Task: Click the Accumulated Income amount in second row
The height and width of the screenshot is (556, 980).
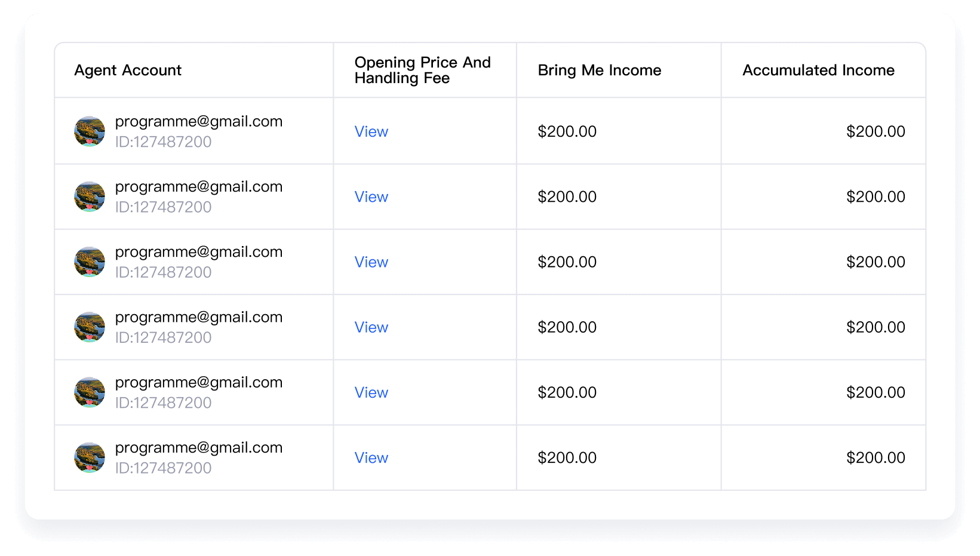Action: (x=876, y=196)
